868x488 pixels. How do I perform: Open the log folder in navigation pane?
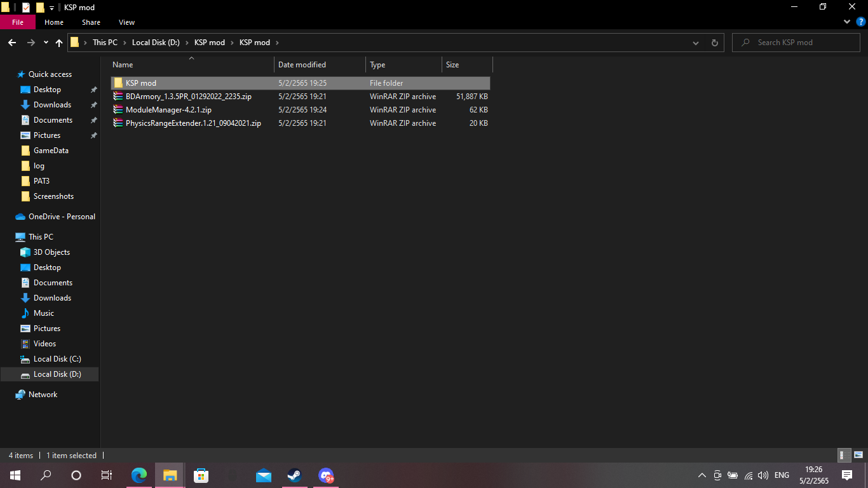[39, 166]
